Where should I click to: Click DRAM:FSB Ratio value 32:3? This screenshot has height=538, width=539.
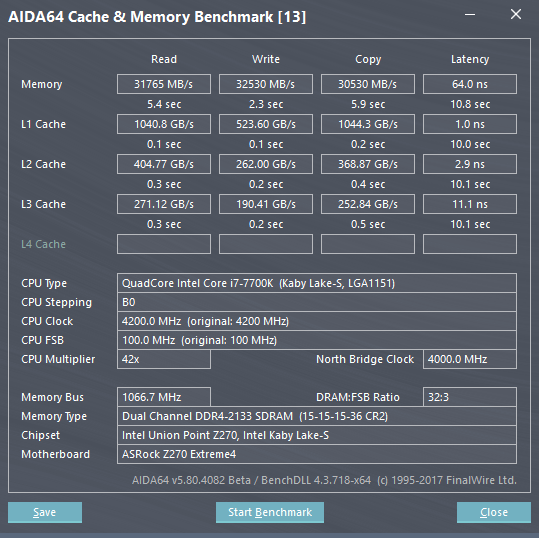click(x=470, y=397)
